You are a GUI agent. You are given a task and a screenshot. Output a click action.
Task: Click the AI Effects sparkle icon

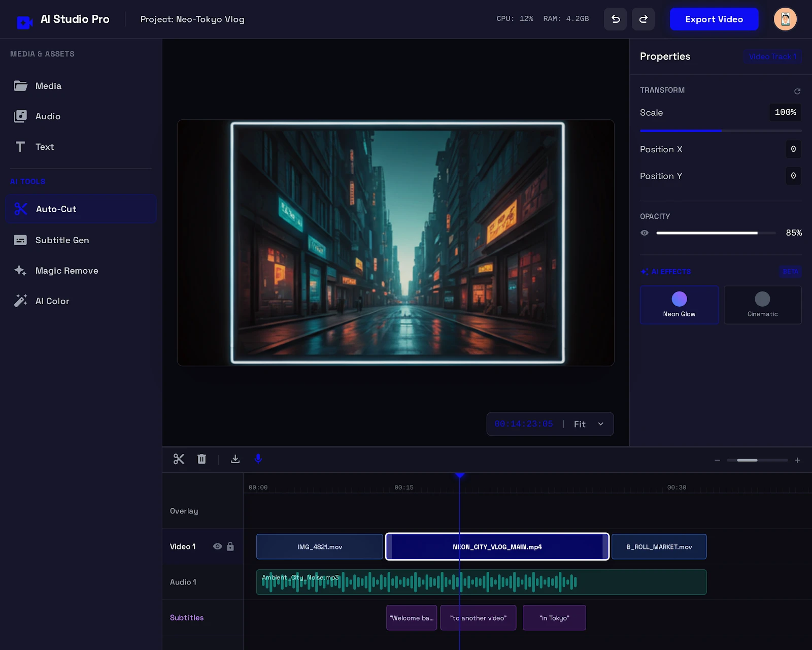[645, 272]
